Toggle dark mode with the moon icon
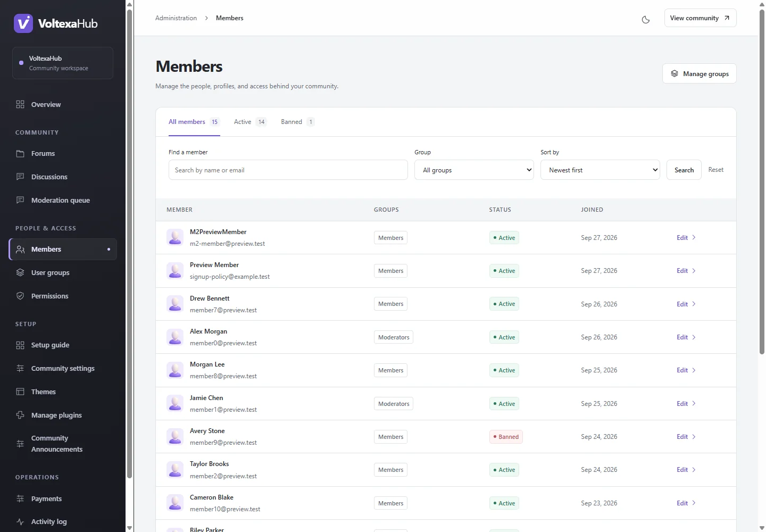Screen dimensions: 766x532 coord(646,20)
